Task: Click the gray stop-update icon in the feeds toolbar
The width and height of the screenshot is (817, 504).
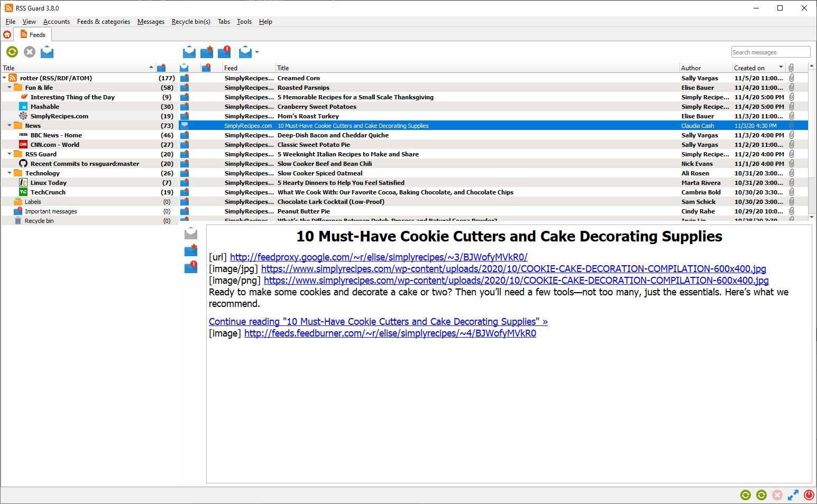Action: point(30,52)
